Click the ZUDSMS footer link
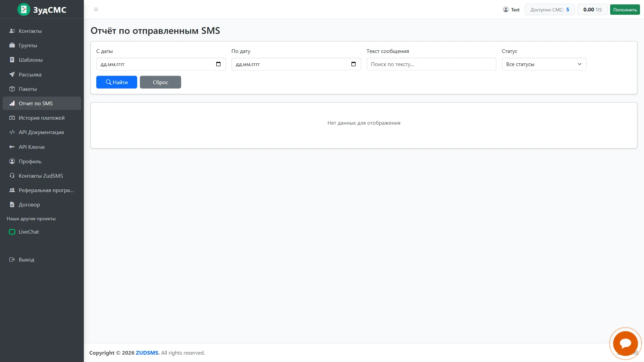The width and height of the screenshot is (644, 362). coord(148,353)
